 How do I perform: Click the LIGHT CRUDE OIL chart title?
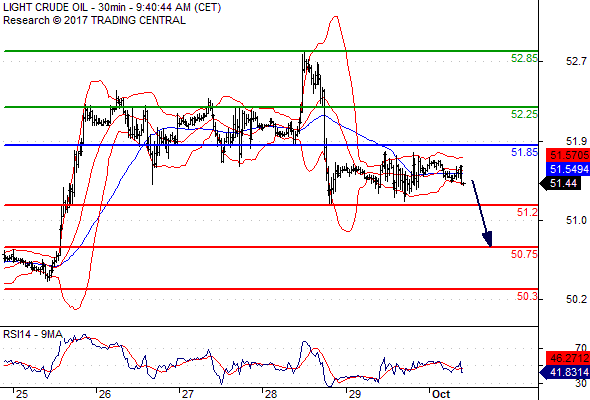tap(112, 7)
